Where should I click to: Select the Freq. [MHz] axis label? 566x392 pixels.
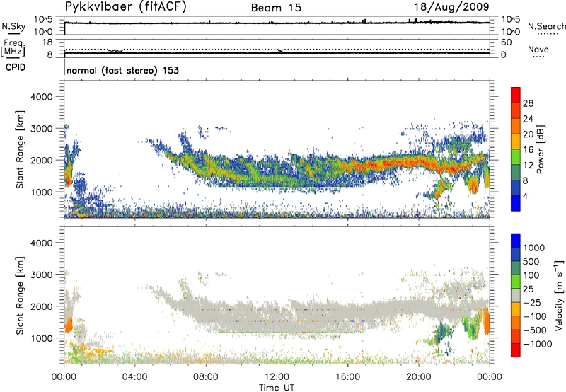(13, 47)
